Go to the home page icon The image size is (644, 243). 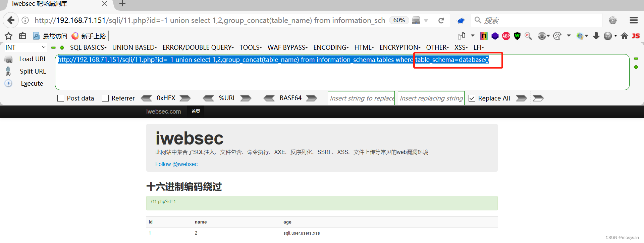[x=624, y=36]
